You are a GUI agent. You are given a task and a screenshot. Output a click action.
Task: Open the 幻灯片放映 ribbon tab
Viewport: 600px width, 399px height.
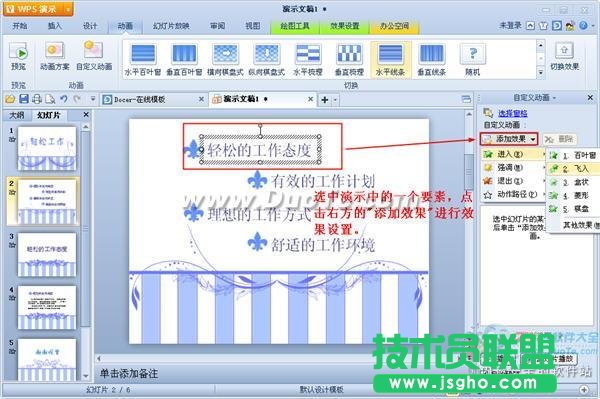[x=171, y=26]
